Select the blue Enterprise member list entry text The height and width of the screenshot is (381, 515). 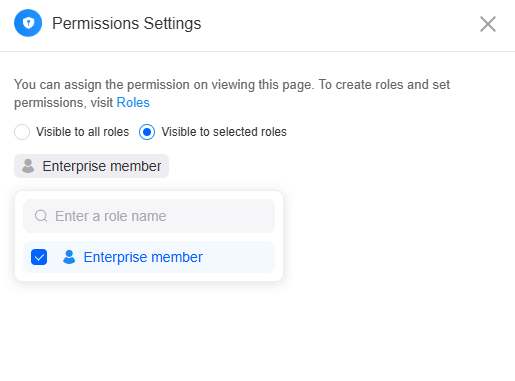coord(143,257)
